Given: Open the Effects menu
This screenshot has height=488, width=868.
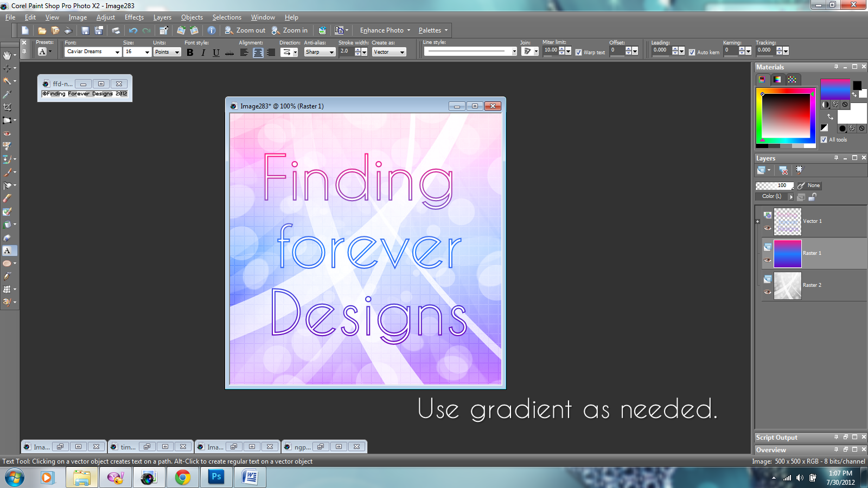Looking at the screenshot, I should tap(134, 17).
